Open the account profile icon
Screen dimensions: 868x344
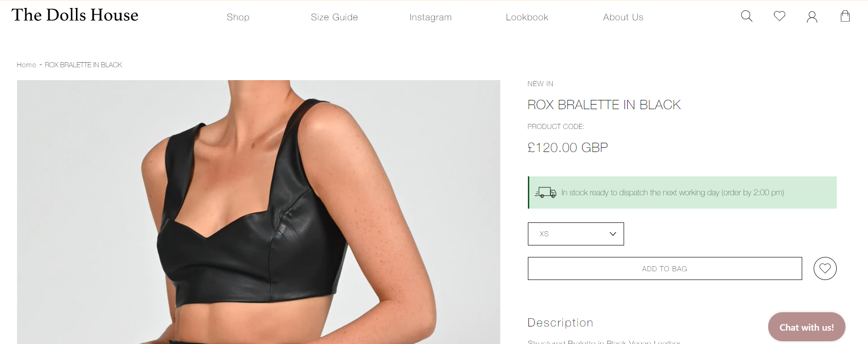click(812, 17)
